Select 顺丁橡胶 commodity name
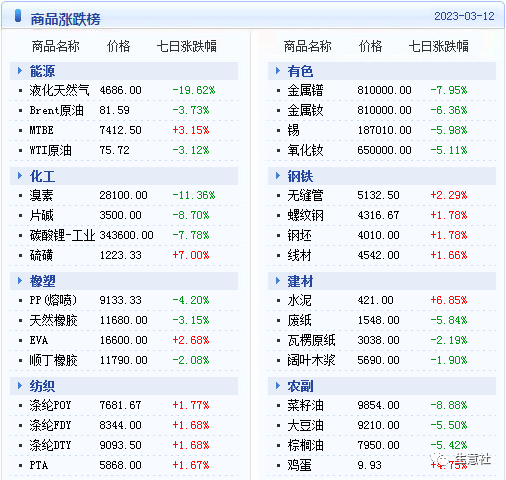Screen dimensions: 506x480 tap(53, 360)
